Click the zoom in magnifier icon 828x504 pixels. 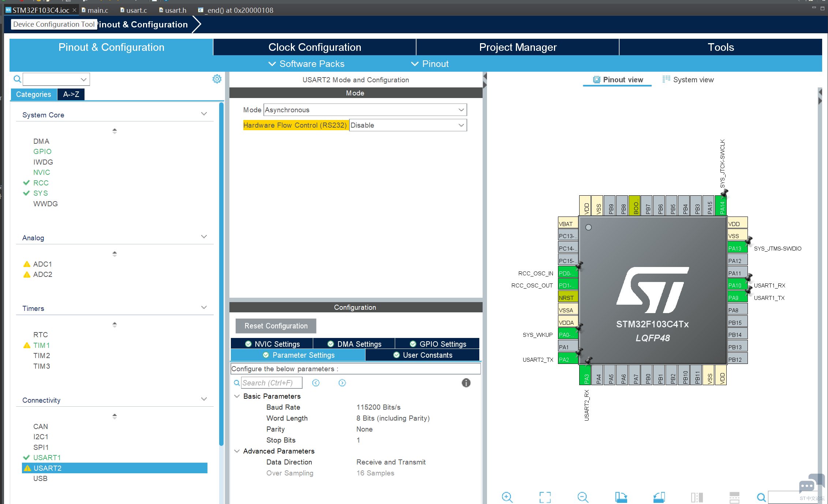[x=507, y=497]
